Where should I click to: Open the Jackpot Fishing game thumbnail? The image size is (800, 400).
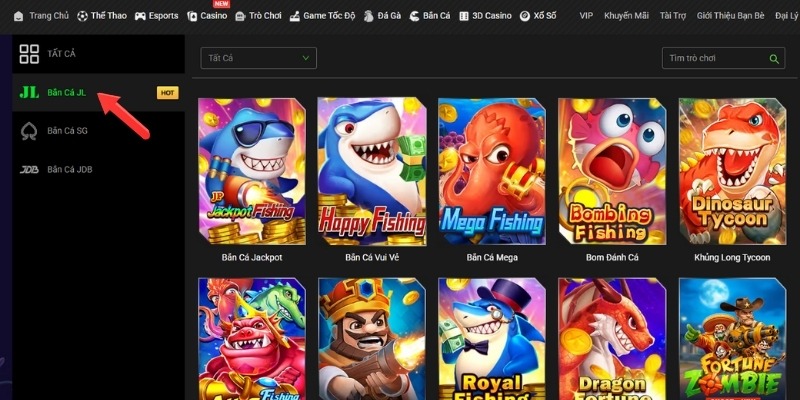[252, 171]
